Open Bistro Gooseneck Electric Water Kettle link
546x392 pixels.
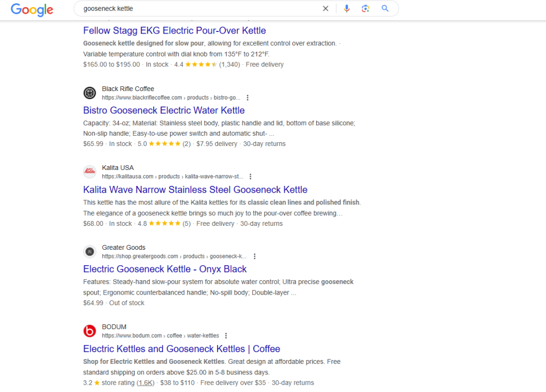point(164,110)
